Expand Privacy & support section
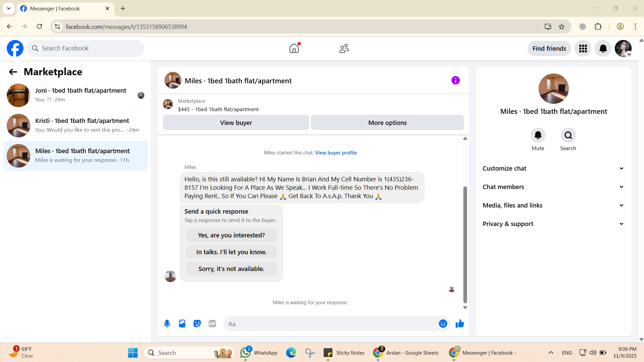Viewport: 644px width, 362px height. 553,224
